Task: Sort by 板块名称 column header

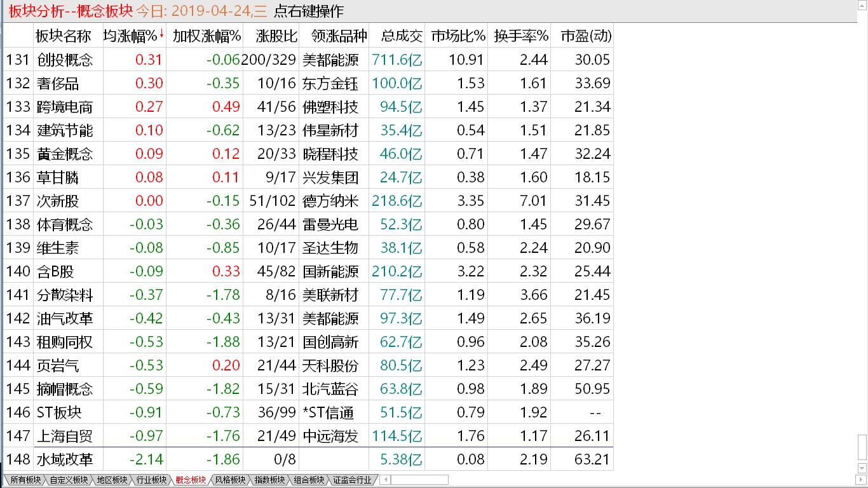Action: pos(64,36)
